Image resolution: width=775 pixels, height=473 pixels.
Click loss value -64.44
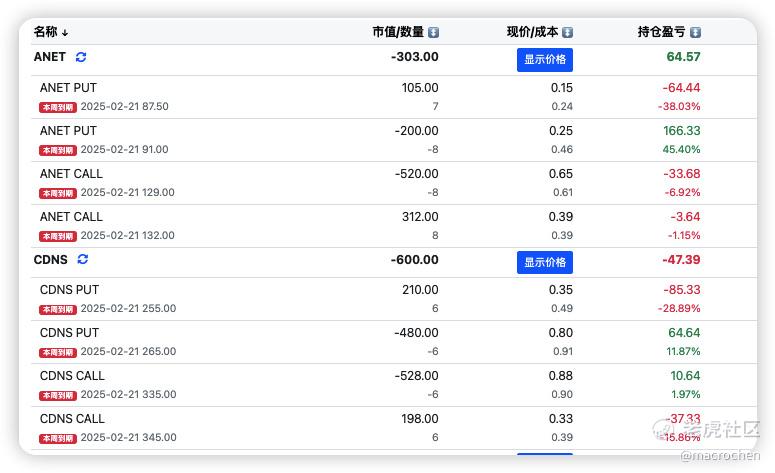coord(681,87)
